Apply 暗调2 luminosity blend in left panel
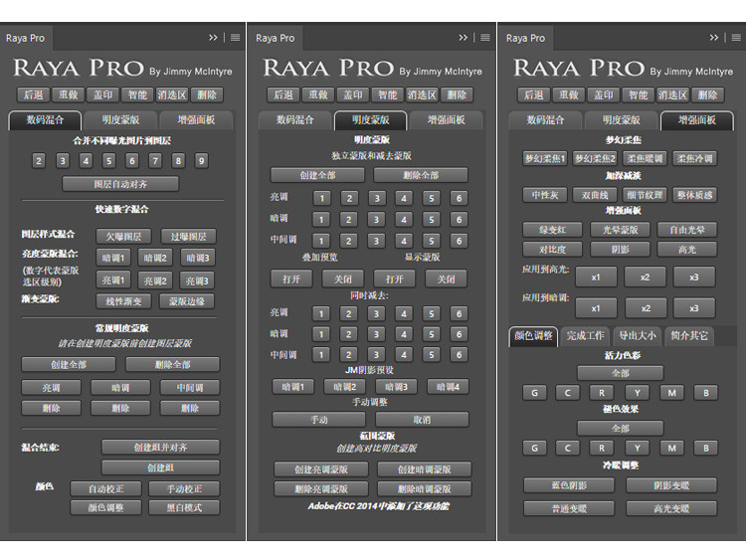Screen dimensions: 746x560 [x=155, y=258]
